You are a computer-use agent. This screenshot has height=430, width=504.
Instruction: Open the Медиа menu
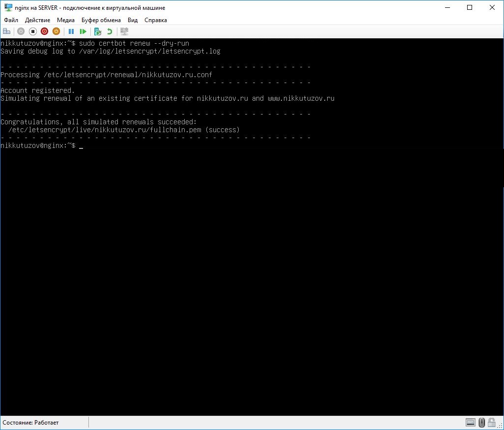pyautogui.click(x=66, y=20)
